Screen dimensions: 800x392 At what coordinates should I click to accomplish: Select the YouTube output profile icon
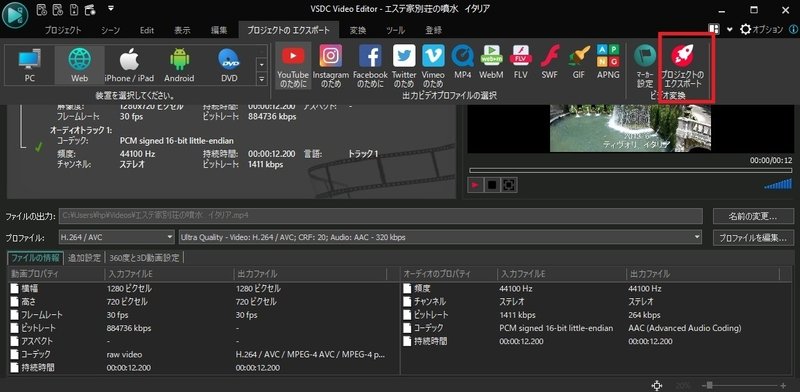293,66
